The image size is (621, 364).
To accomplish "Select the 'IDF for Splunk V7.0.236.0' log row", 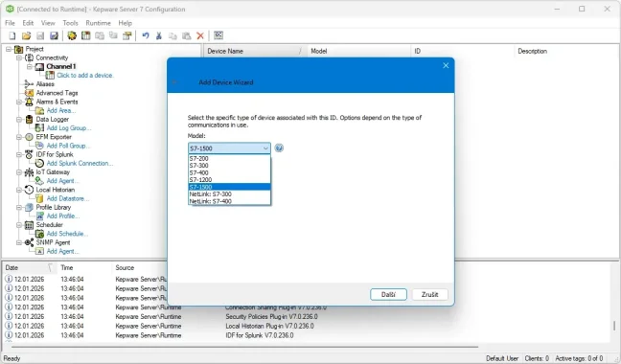I will coord(307,335).
